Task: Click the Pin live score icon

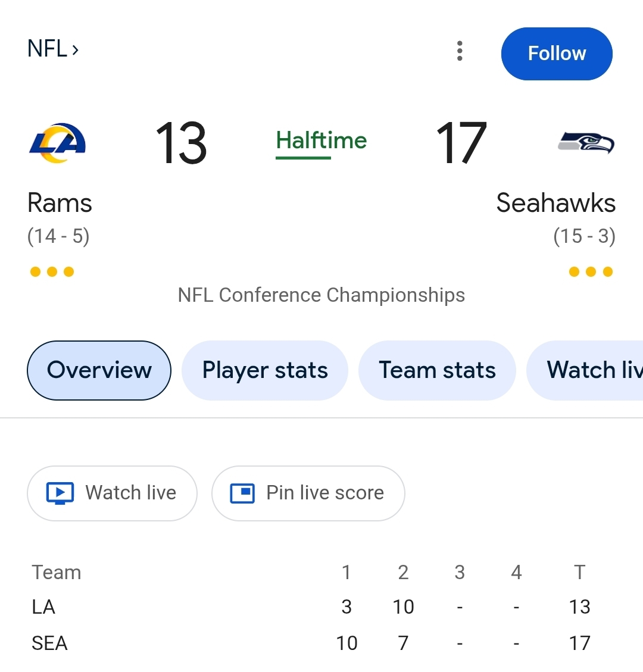Action: pyautogui.click(x=242, y=493)
